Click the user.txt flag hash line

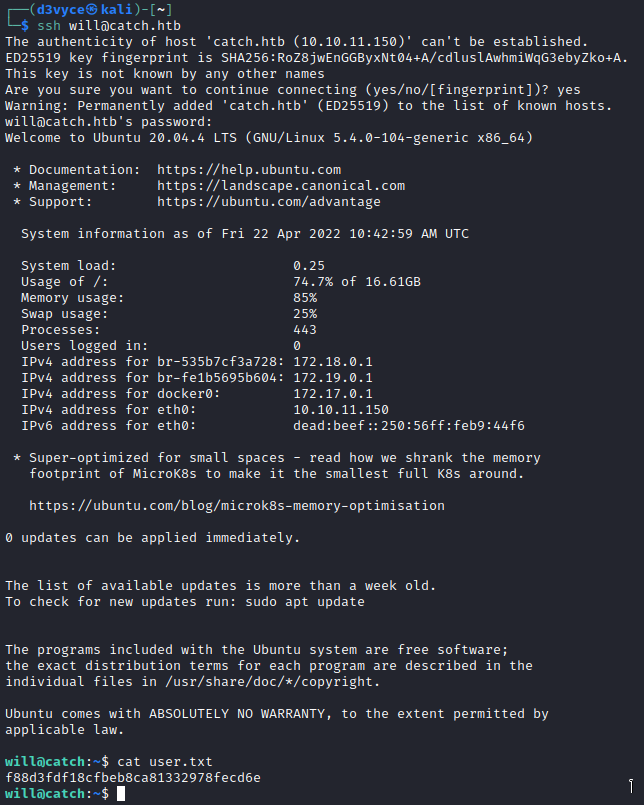(133, 778)
